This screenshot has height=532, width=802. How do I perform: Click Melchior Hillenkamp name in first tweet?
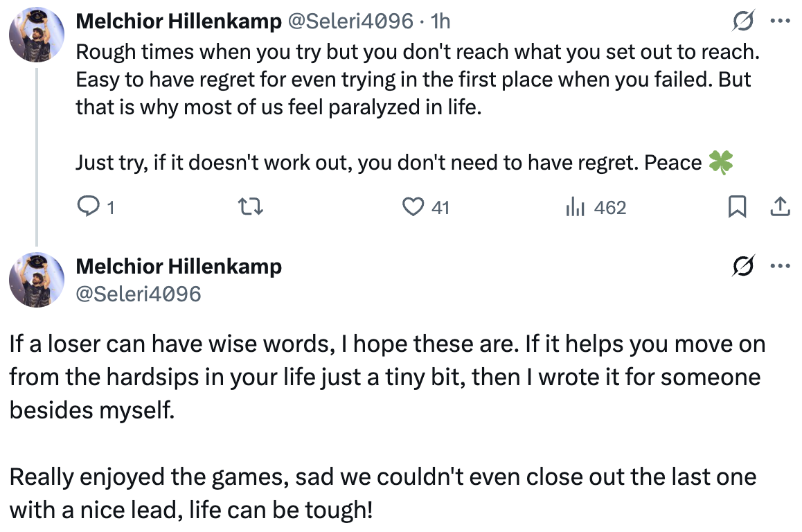(x=179, y=21)
